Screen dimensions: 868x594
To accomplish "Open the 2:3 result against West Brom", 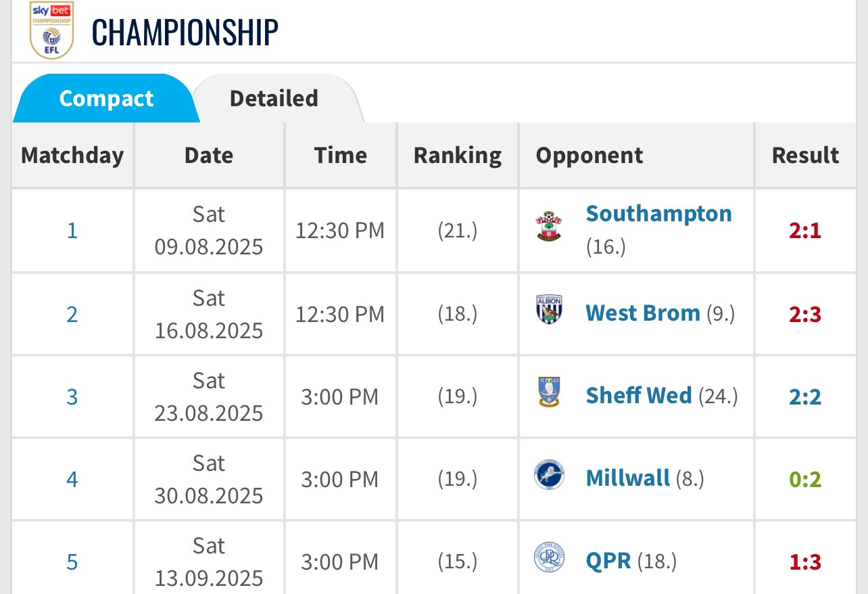I will [804, 314].
